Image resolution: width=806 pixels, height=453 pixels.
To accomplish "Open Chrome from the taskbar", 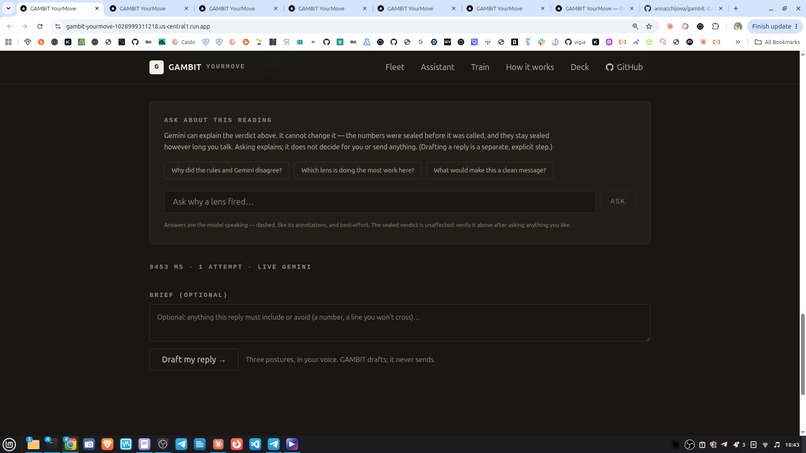I will [70, 444].
